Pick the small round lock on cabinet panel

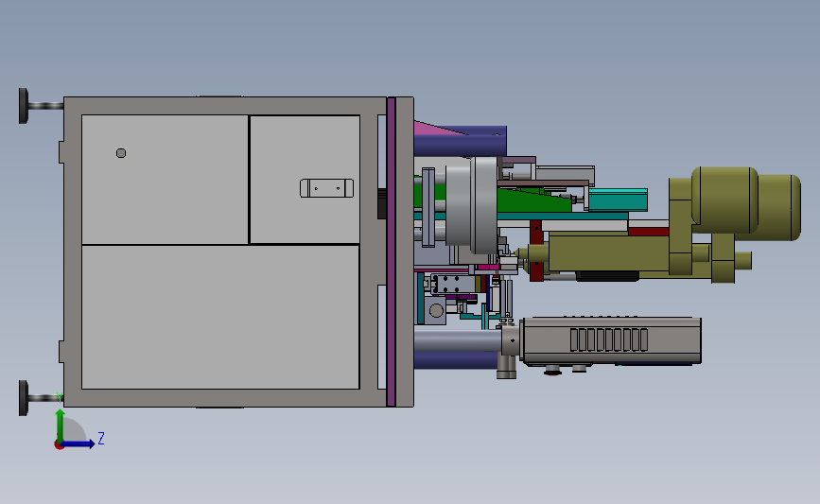121,153
